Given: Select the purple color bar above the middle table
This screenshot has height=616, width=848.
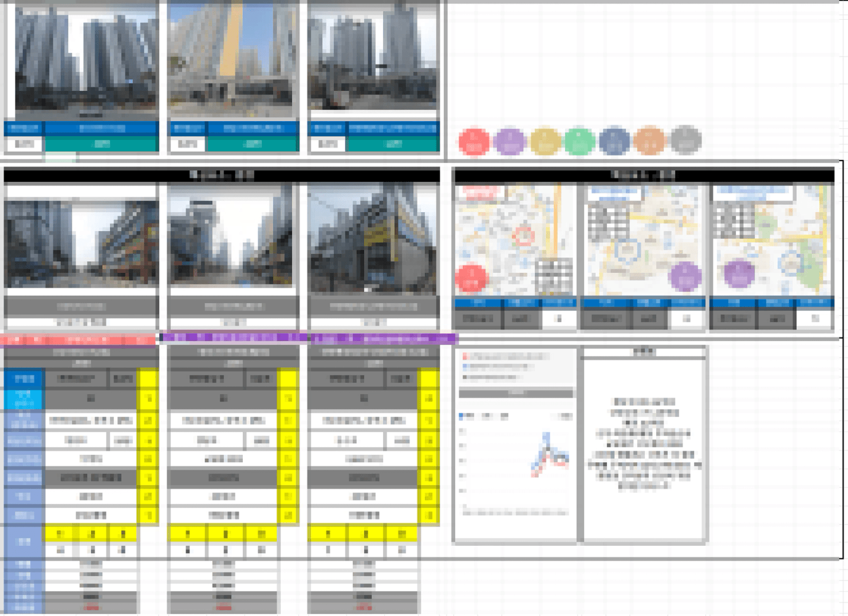Looking at the screenshot, I should pos(234,337).
